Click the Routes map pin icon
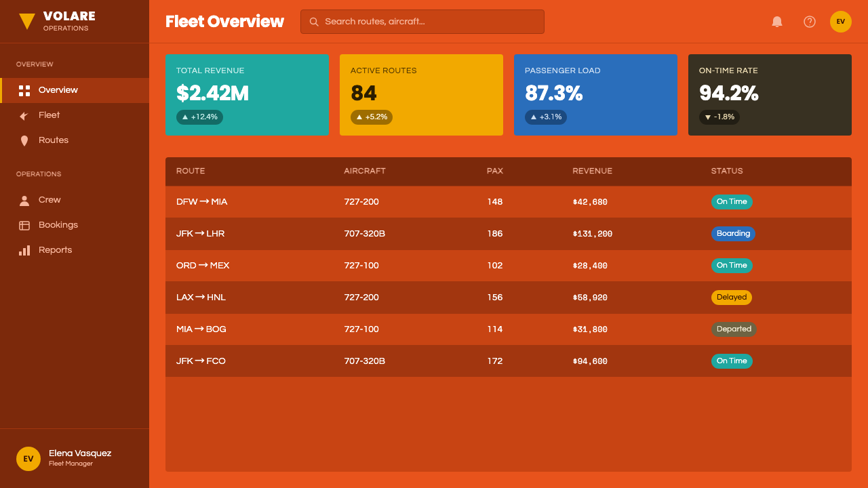The image size is (868, 488). 24,141
